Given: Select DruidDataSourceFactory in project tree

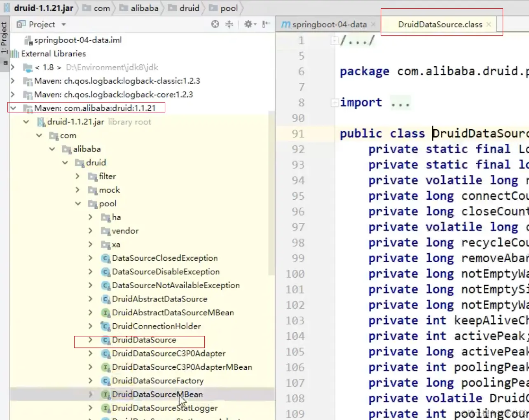Looking at the screenshot, I should coord(158,380).
